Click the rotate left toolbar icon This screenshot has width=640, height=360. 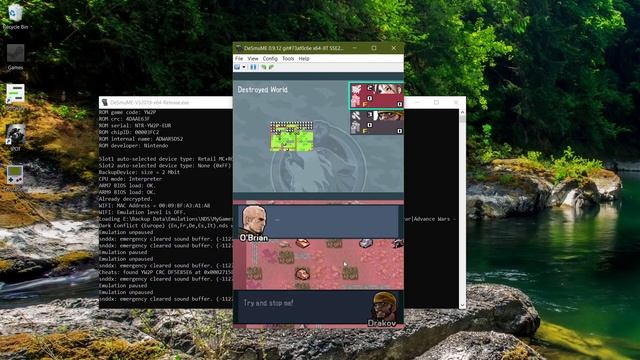264,67
